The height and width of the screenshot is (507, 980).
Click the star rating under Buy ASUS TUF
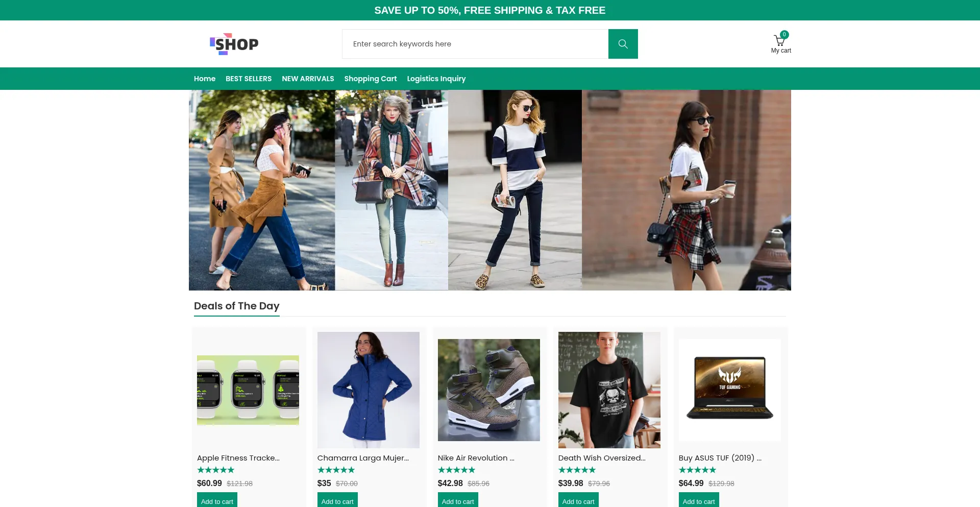(697, 470)
